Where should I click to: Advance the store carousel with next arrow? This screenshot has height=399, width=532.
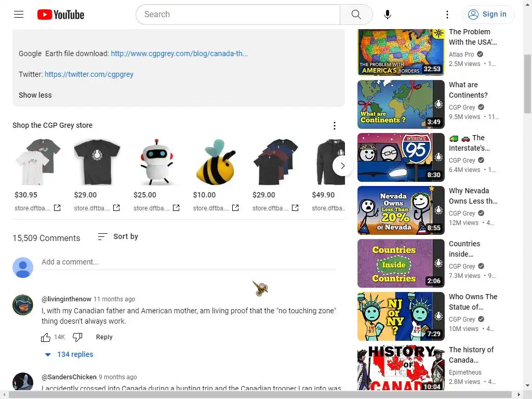pyautogui.click(x=342, y=166)
